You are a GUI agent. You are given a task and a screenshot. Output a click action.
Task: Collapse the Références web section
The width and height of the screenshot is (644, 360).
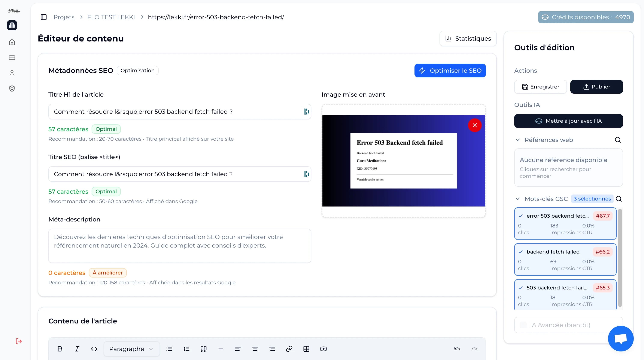517,140
